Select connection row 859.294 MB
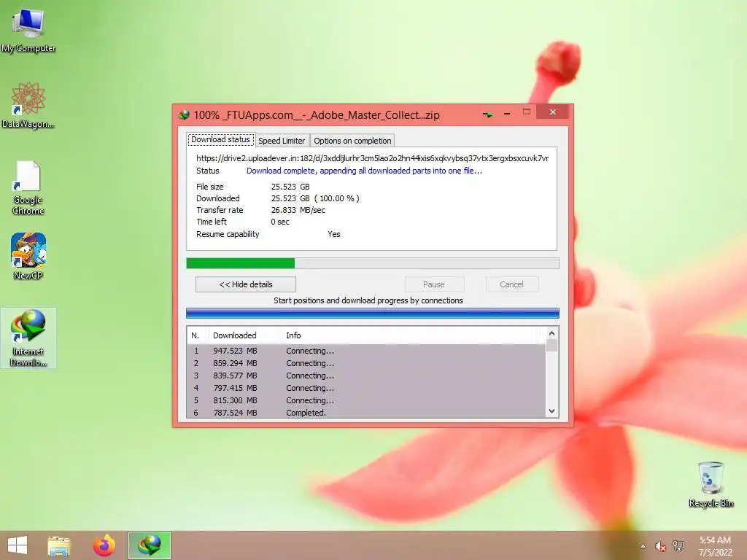The height and width of the screenshot is (560, 747). [366, 363]
